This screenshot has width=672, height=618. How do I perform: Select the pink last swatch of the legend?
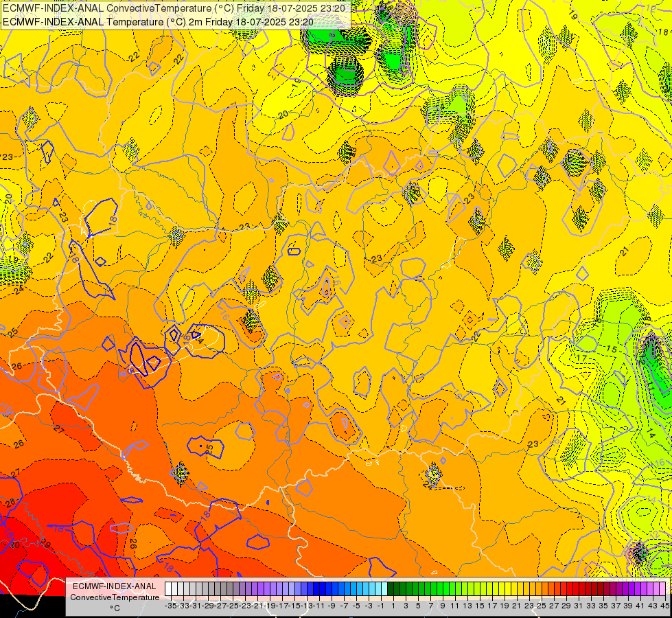662,588
